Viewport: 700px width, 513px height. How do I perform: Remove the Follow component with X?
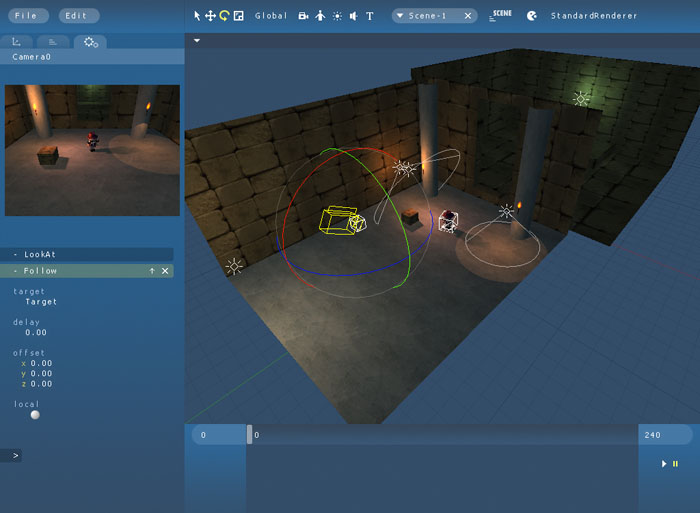pos(165,271)
